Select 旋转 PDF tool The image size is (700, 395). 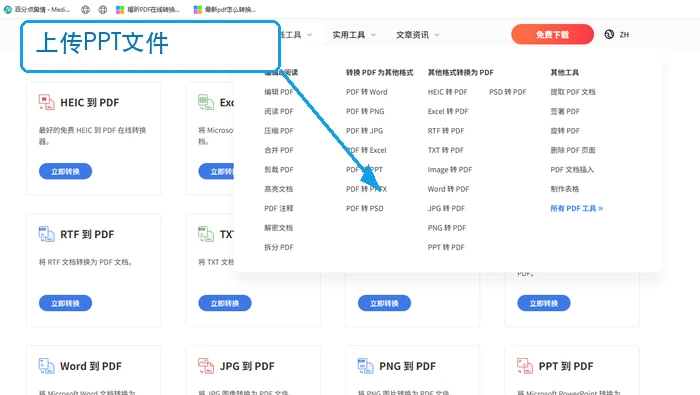point(565,131)
